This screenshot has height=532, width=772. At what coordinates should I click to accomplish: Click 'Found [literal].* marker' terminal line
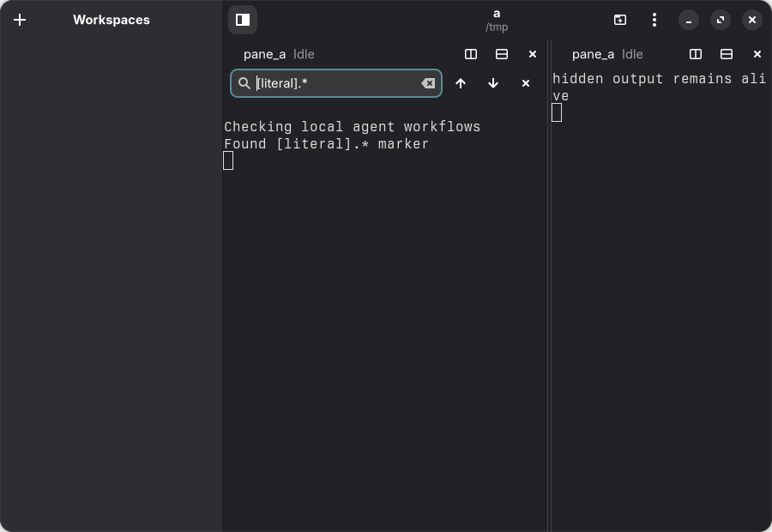coord(327,144)
